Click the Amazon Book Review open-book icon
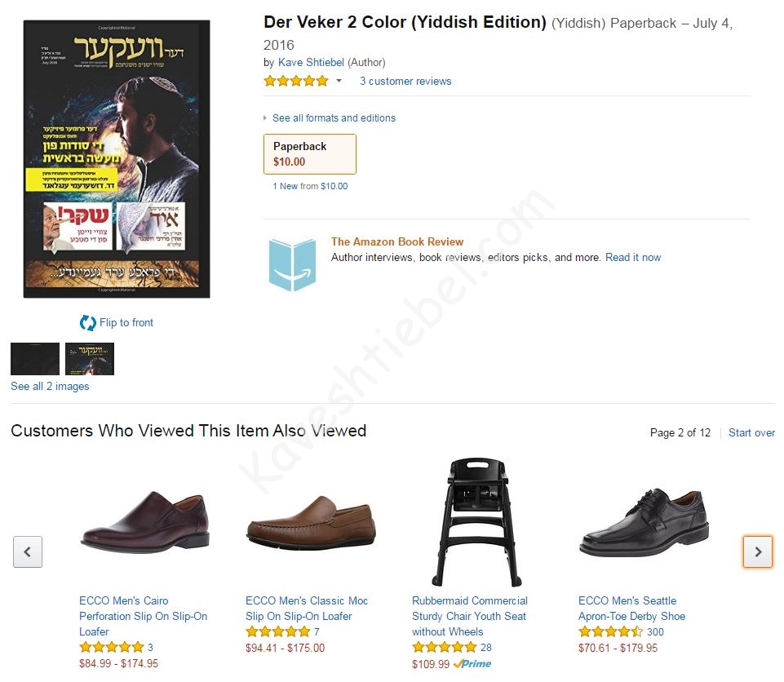784x682 pixels. click(293, 264)
